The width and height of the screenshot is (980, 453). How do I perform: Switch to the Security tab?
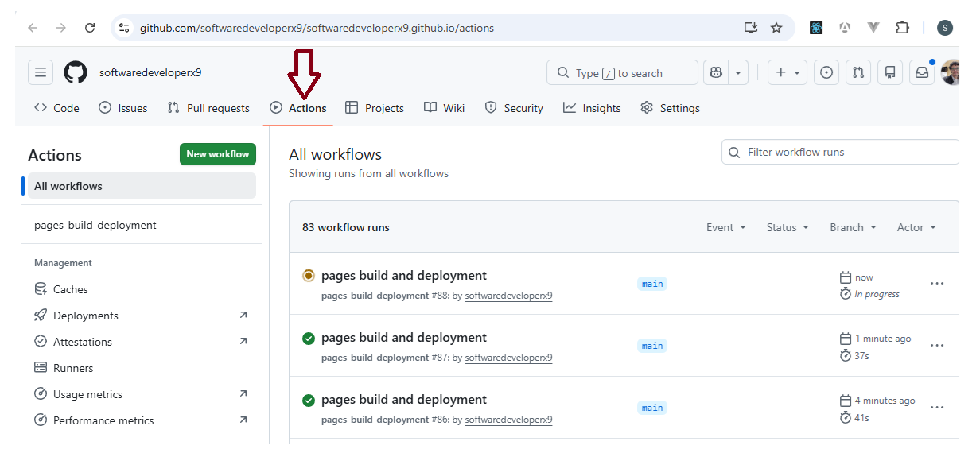514,108
